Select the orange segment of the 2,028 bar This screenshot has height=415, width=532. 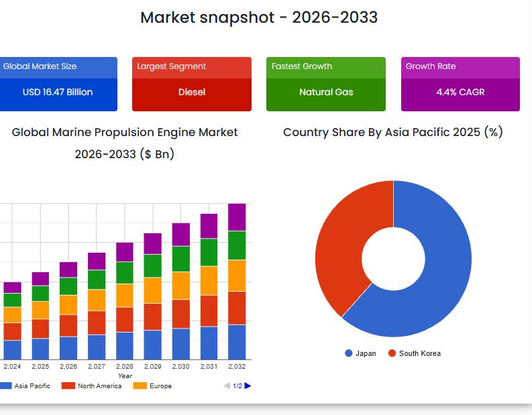click(125, 295)
